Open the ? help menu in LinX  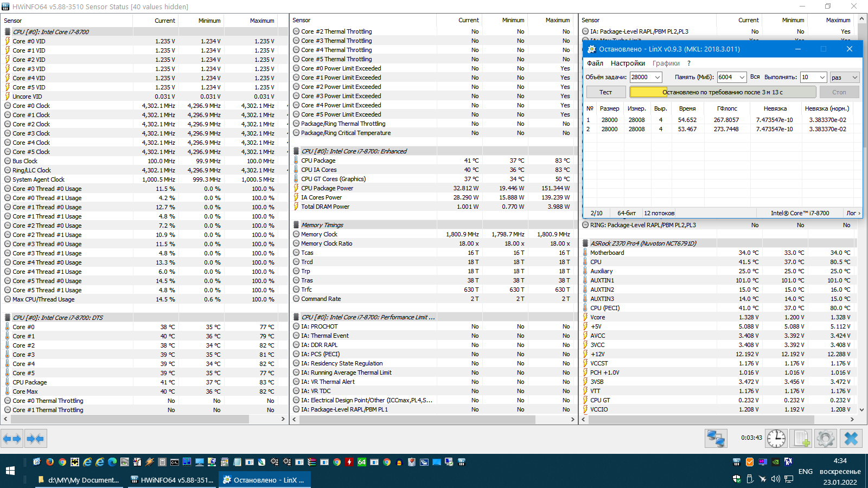point(689,63)
